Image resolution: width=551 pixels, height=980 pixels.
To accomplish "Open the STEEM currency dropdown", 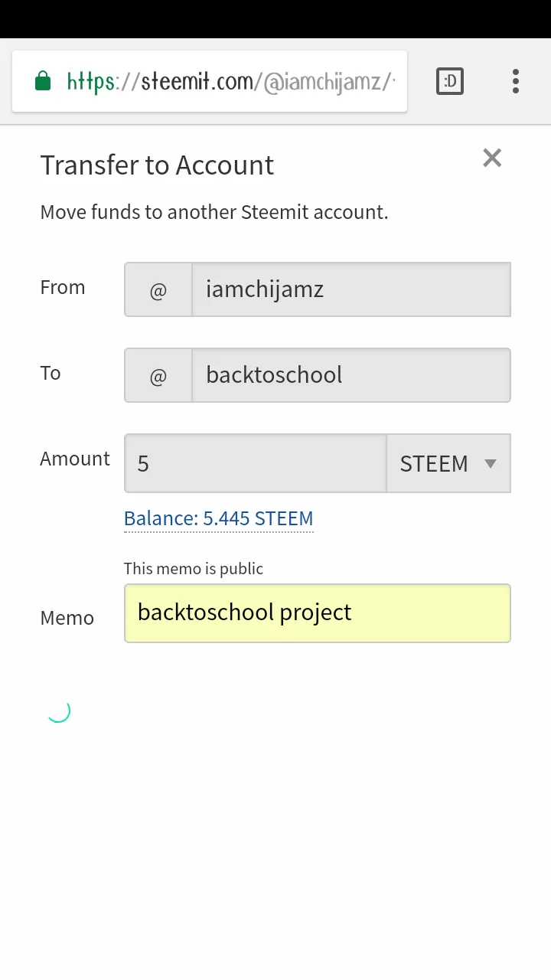I will click(448, 463).
